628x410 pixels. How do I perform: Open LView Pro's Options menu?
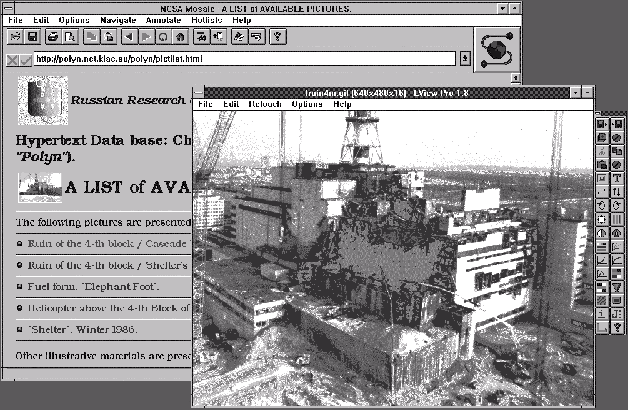307,104
